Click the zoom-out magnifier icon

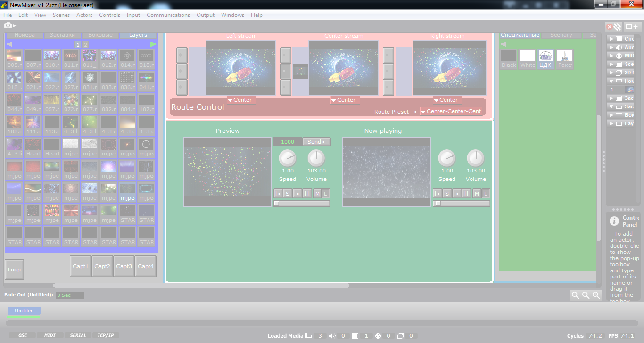coord(575,295)
